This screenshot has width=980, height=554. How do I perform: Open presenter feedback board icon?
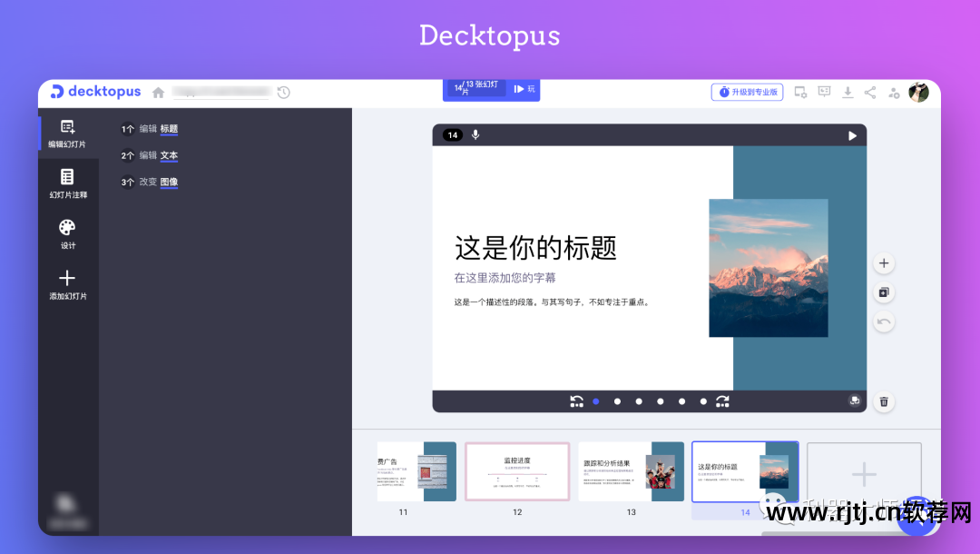[824, 92]
